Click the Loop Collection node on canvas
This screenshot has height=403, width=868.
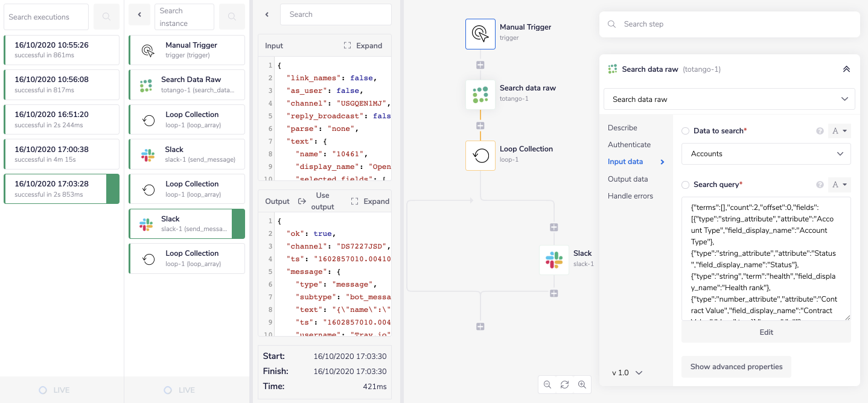480,156
